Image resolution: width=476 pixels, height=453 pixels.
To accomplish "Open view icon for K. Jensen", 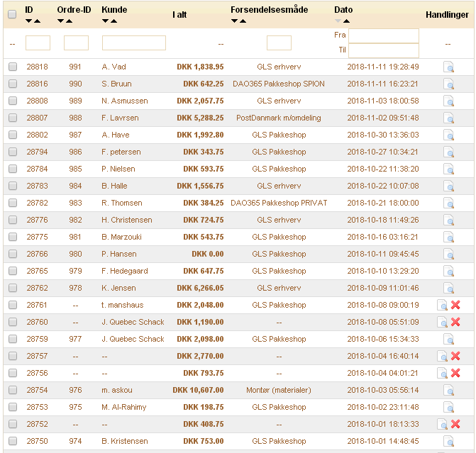I will pyautogui.click(x=448, y=288).
